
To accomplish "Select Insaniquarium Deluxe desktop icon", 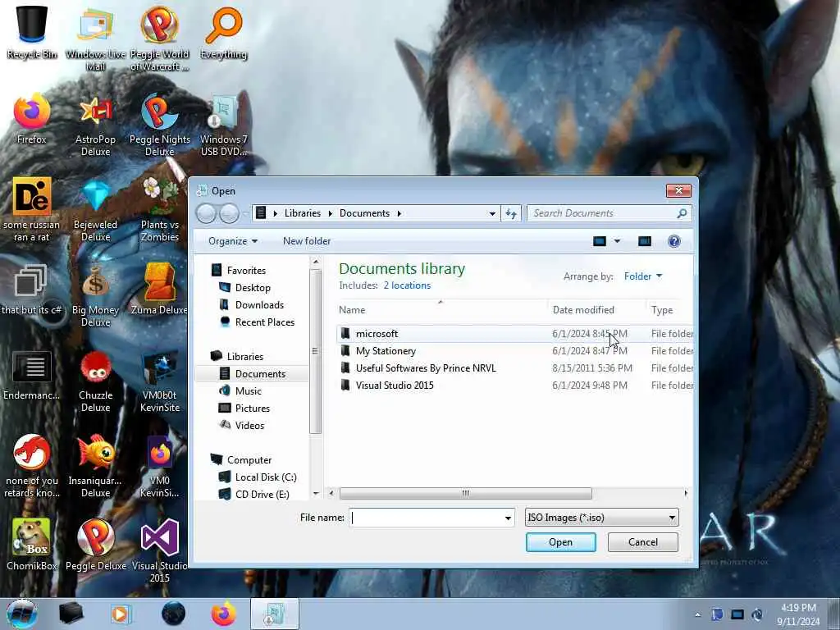I will (95, 466).
